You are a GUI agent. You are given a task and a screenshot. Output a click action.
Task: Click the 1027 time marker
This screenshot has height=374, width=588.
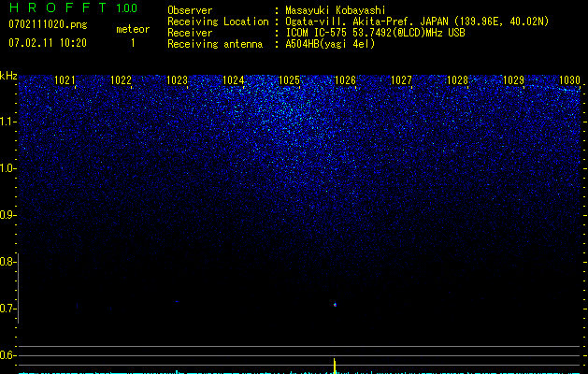(402, 79)
